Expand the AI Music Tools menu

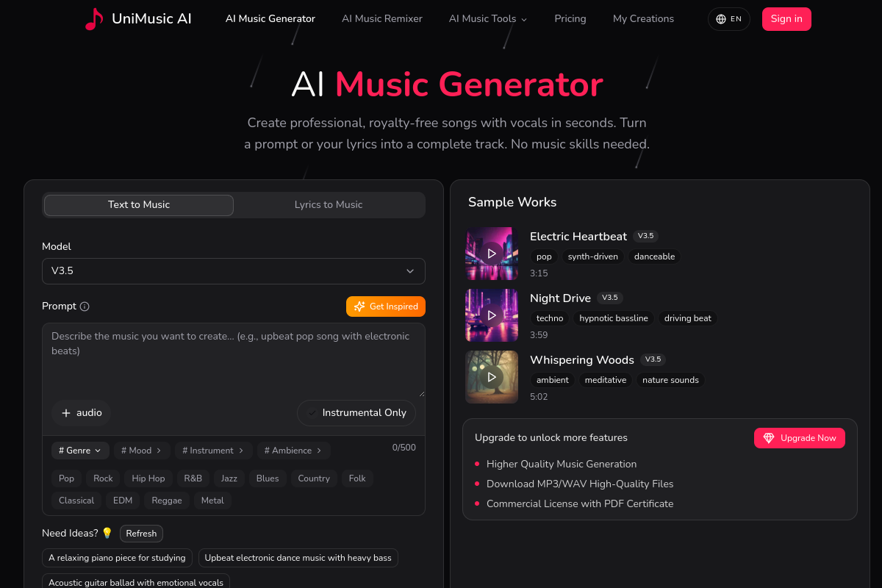pos(488,19)
